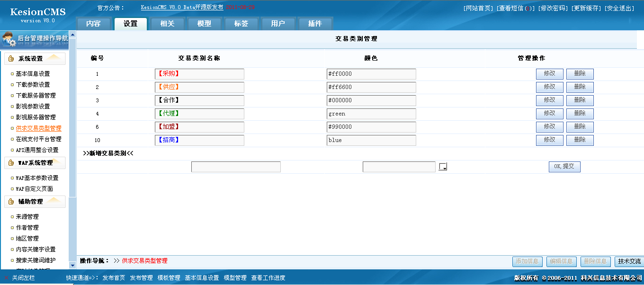The height and width of the screenshot is (285, 644).
Task: Open the 插件 tab
Action: tap(315, 24)
